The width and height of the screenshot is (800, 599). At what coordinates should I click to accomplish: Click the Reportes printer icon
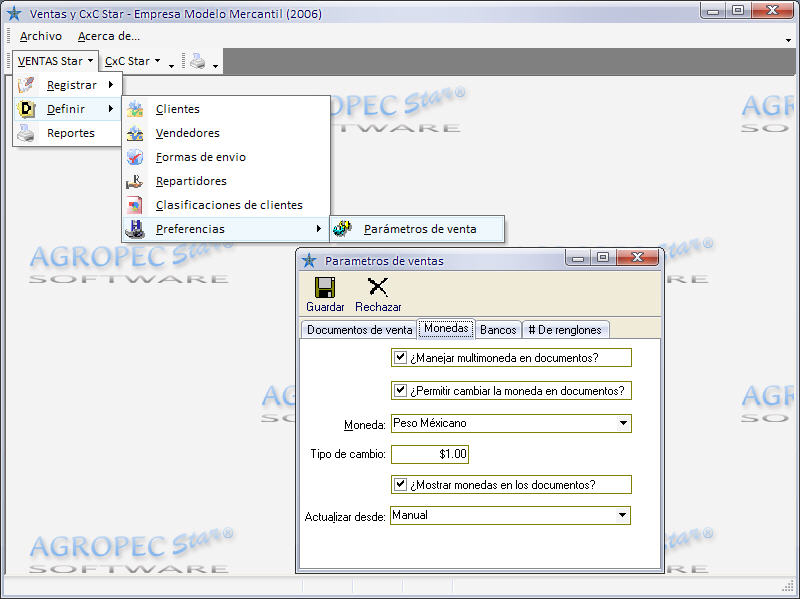[x=26, y=133]
